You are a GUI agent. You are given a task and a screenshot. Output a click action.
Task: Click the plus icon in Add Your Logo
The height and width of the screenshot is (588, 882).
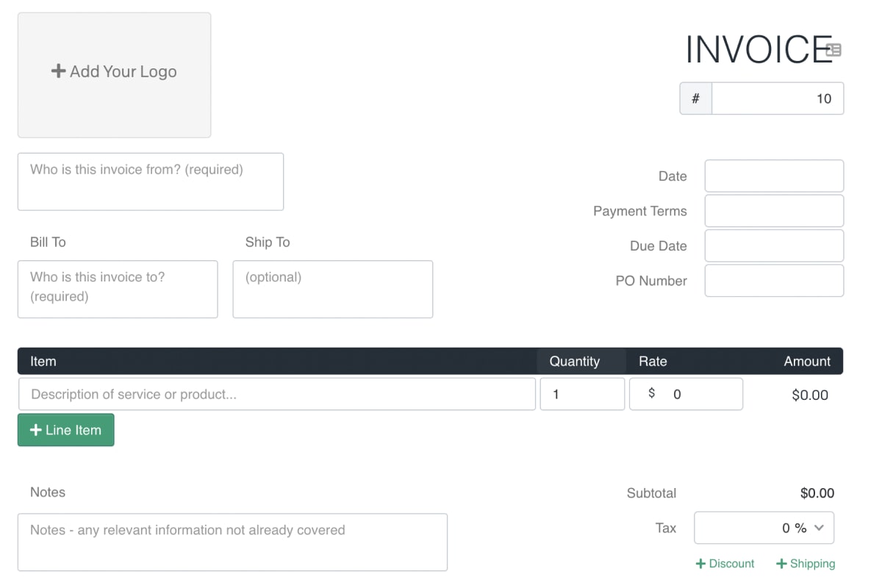59,71
